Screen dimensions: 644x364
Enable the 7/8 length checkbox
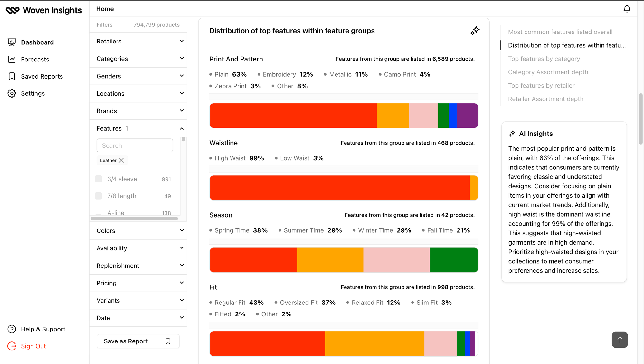(x=98, y=196)
